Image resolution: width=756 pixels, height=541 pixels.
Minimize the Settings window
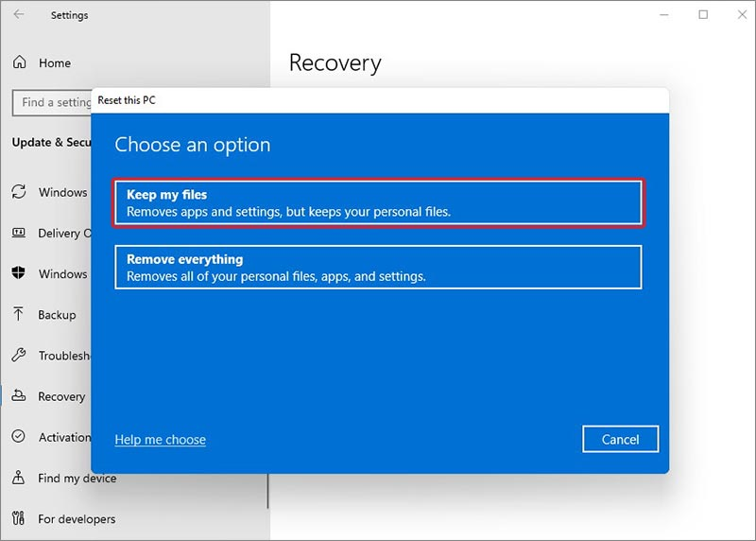pos(664,15)
